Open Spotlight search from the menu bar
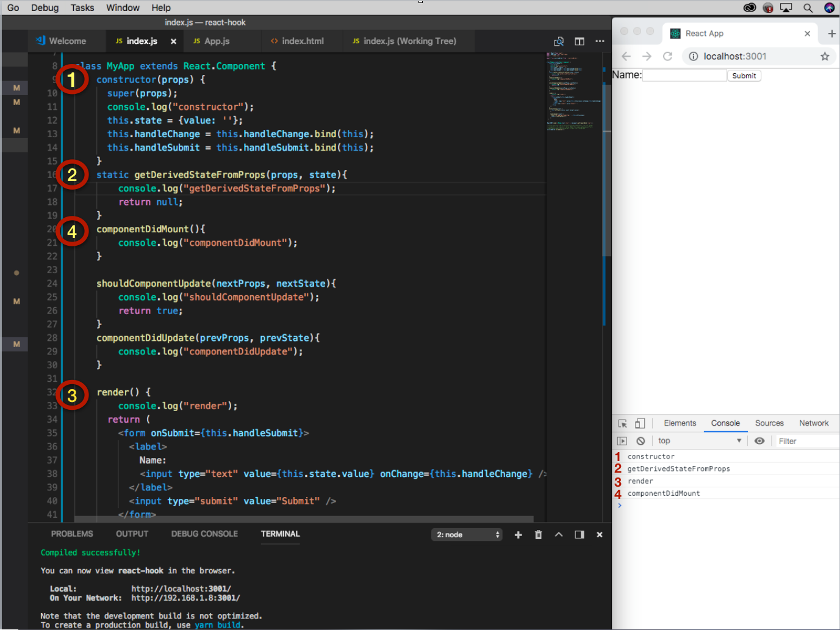 click(808, 8)
